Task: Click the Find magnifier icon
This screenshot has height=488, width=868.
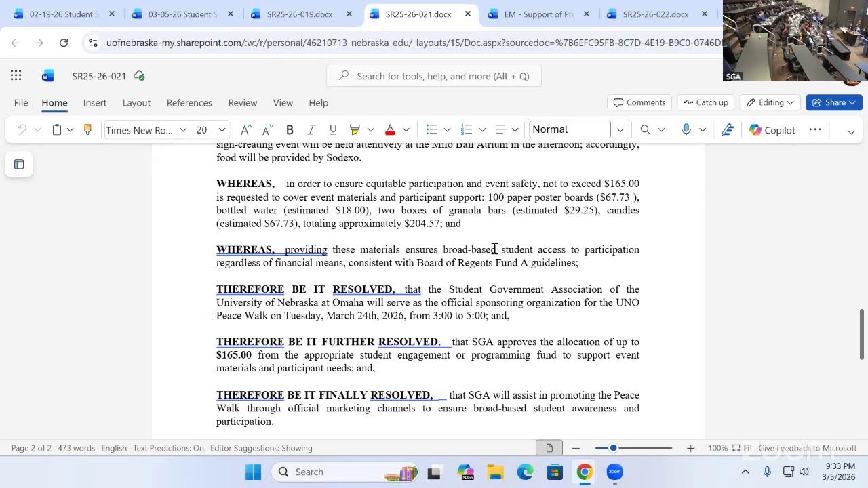Action: pos(646,129)
